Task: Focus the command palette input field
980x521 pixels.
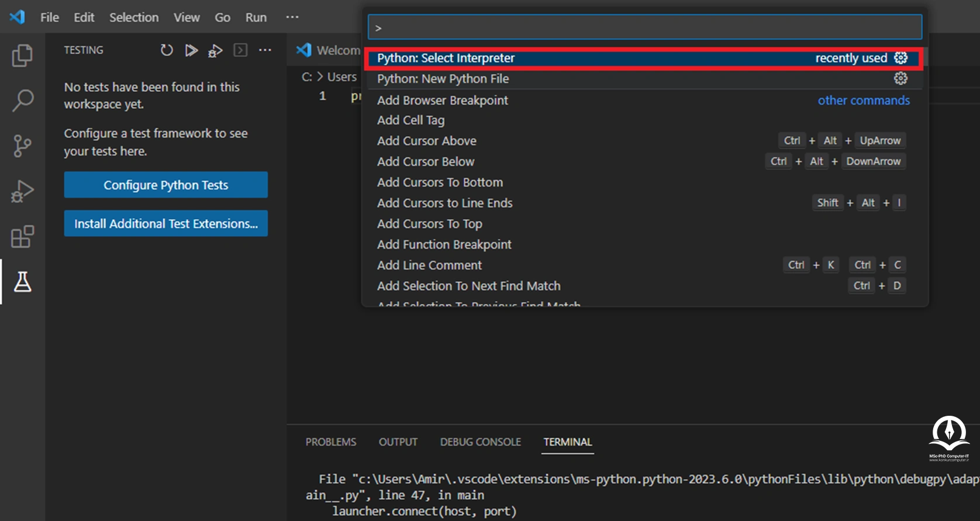Action: [645, 27]
